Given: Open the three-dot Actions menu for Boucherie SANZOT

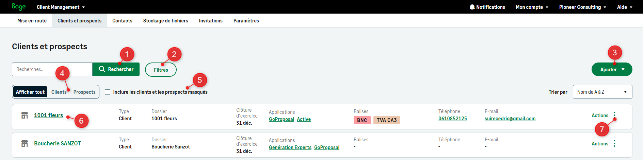Looking at the screenshot, I should [x=614, y=144].
